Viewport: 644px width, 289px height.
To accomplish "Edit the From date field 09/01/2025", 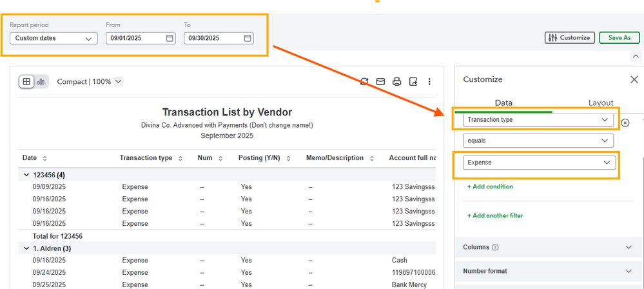I will [141, 38].
